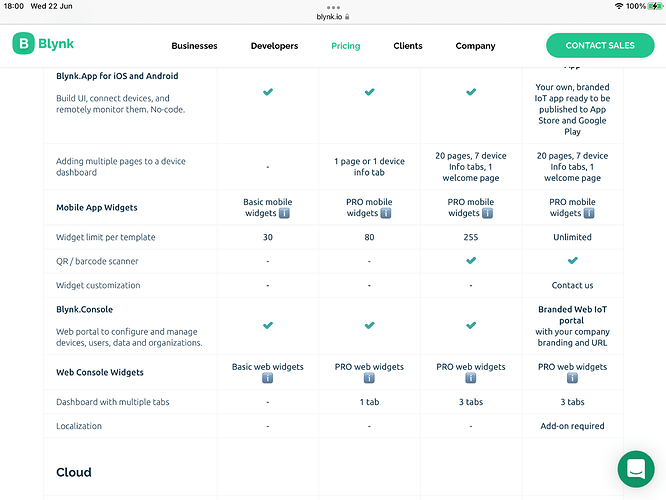This screenshot has width=666, height=500.
Task: Go to the Clients page
Action: (408, 46)
